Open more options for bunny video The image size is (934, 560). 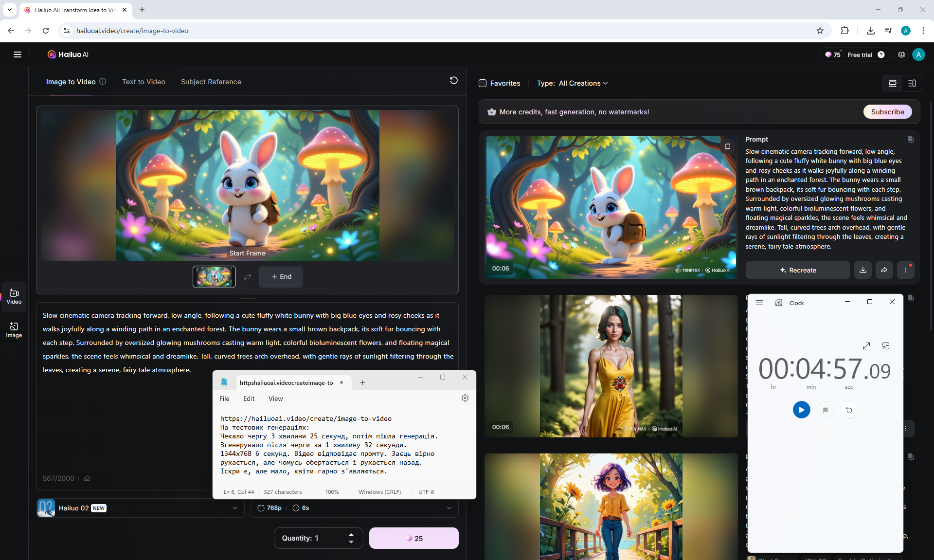(905, 270)
